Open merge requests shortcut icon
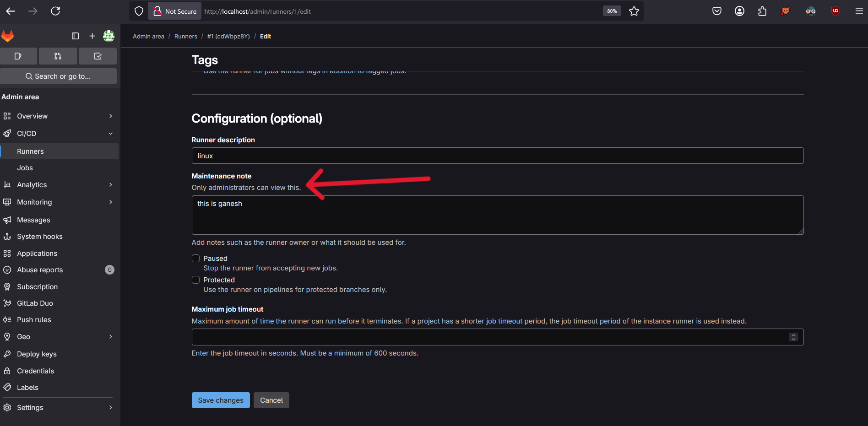Viewport: 868px width, 426px height. (x=58, y=56)
